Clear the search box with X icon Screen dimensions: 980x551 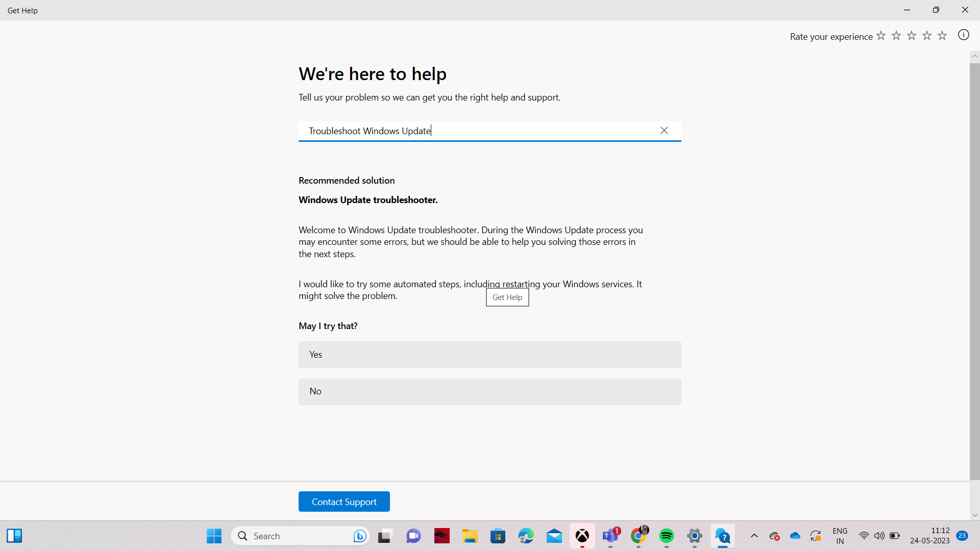(664, 131)
